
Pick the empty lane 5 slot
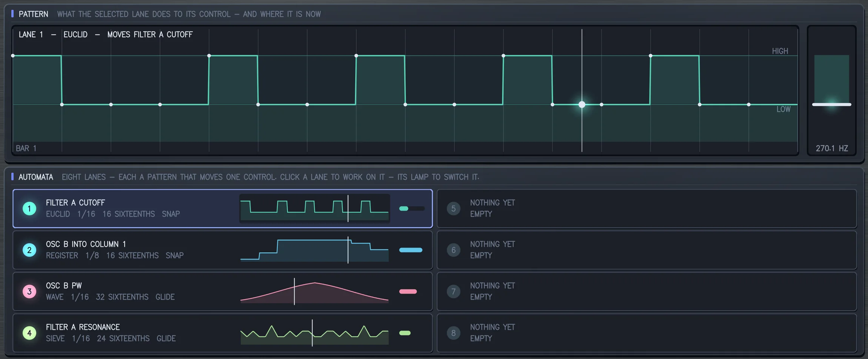pyautogui.click(x=647, y=209)
